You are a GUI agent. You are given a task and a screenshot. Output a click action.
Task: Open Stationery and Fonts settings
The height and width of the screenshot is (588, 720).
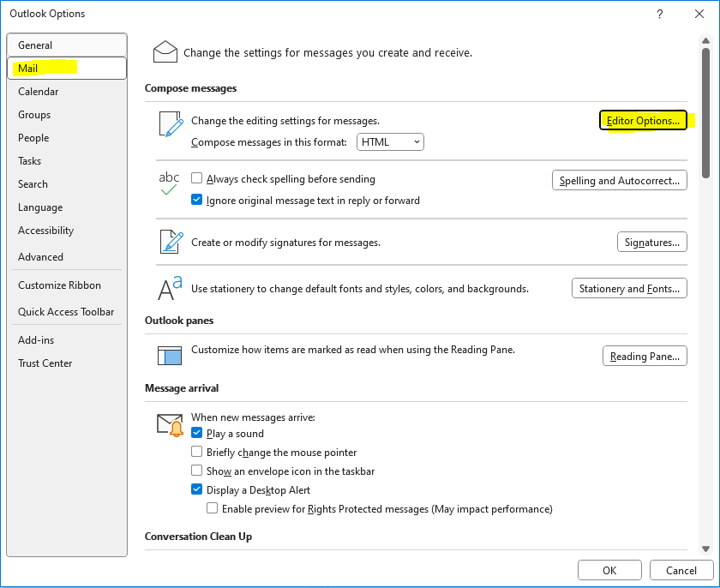629,288
